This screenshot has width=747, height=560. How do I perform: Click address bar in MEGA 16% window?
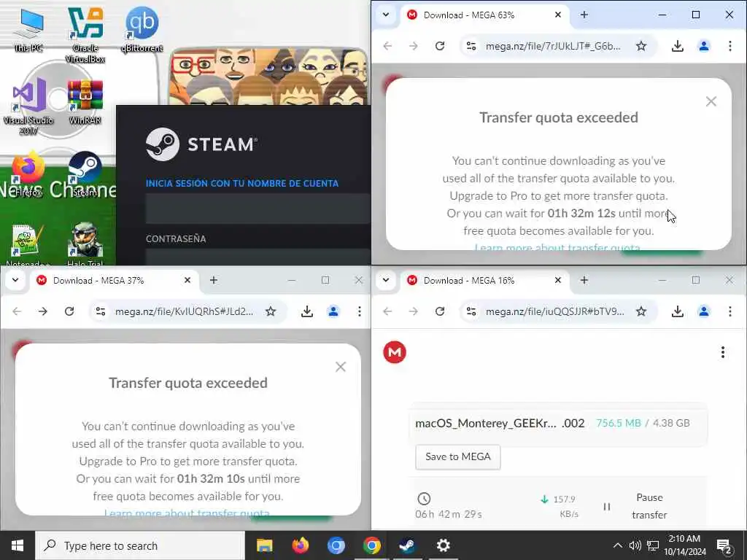point(554,311)
